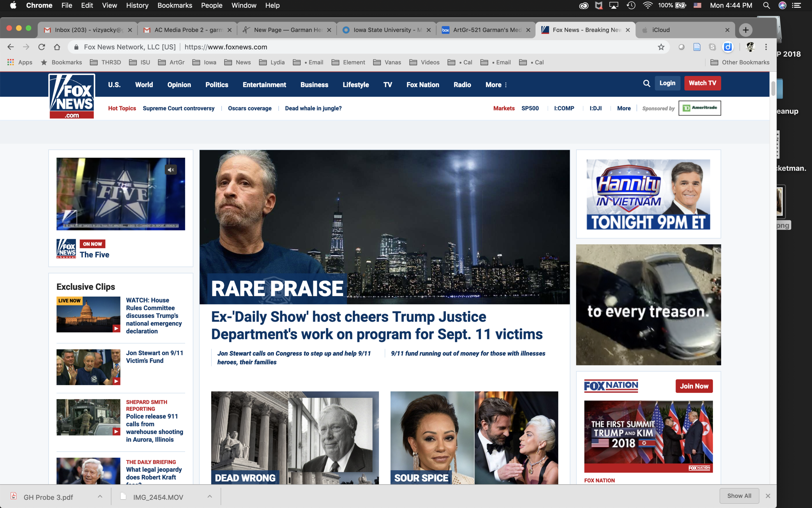Image resolution: width=812 pixels, height=508 pixels.
Task: Click the Wi-Fi status icon
Action: coord(648,6)
